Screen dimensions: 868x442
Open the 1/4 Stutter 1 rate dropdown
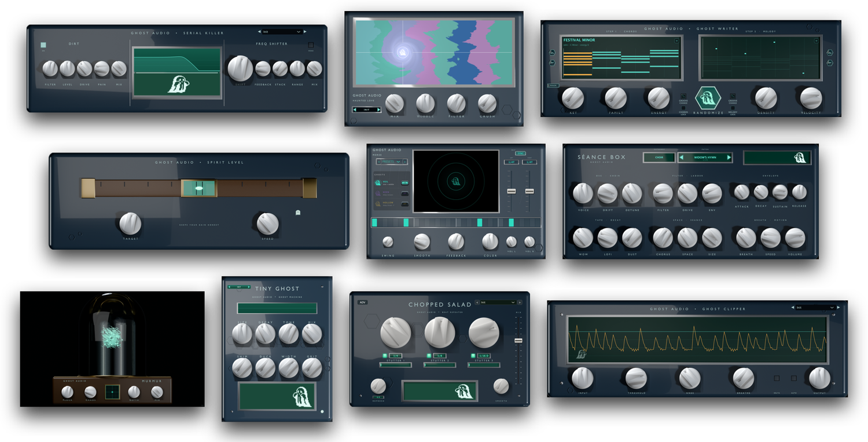(396, 356)
